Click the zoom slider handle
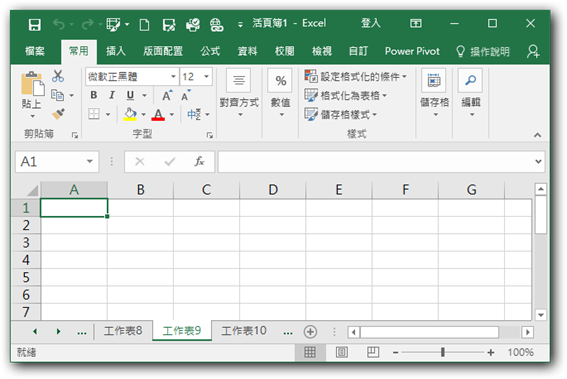This screenshot has width=567, height=379. coord(443,352)
